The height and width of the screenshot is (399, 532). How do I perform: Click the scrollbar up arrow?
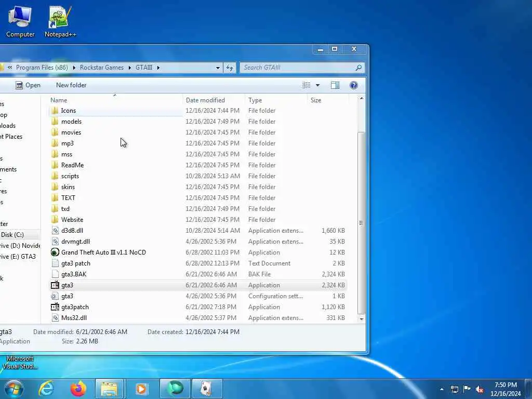[x=362, y=98]
